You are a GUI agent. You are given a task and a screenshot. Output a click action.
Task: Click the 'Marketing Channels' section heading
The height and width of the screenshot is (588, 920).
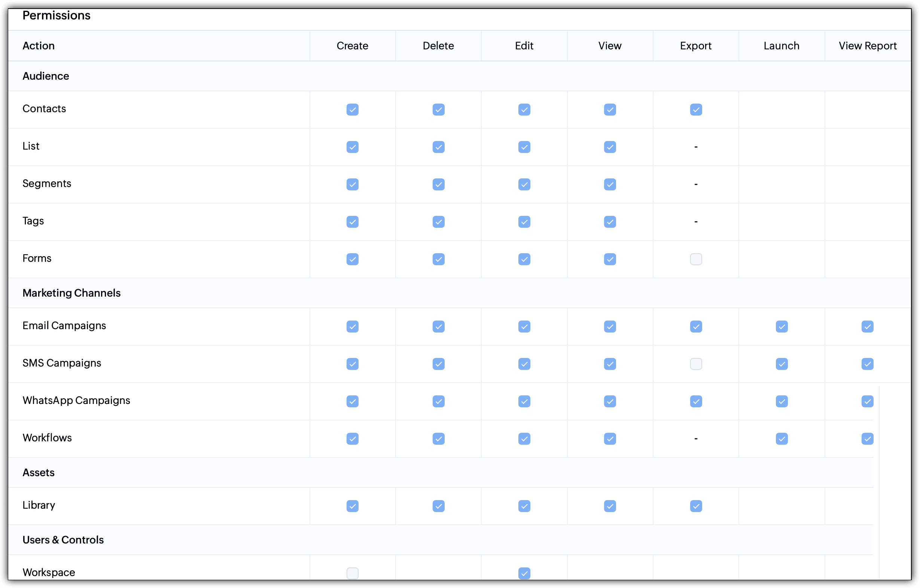point(71,293)
